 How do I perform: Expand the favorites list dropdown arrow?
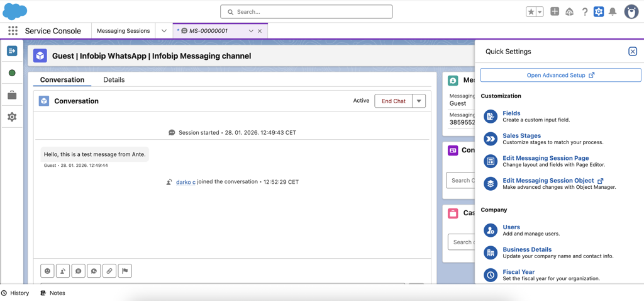pos(540,12)
